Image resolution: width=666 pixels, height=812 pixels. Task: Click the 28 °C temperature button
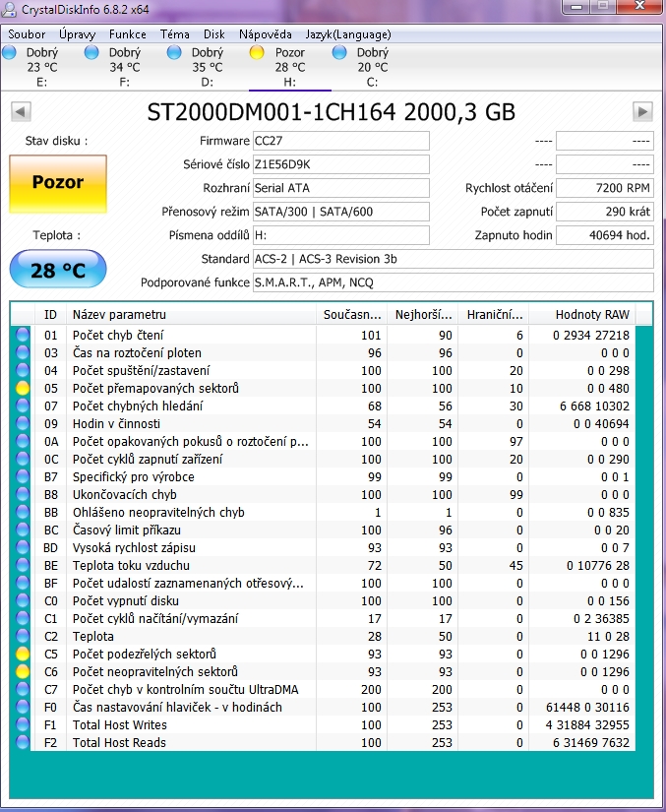tap(58, 270)
